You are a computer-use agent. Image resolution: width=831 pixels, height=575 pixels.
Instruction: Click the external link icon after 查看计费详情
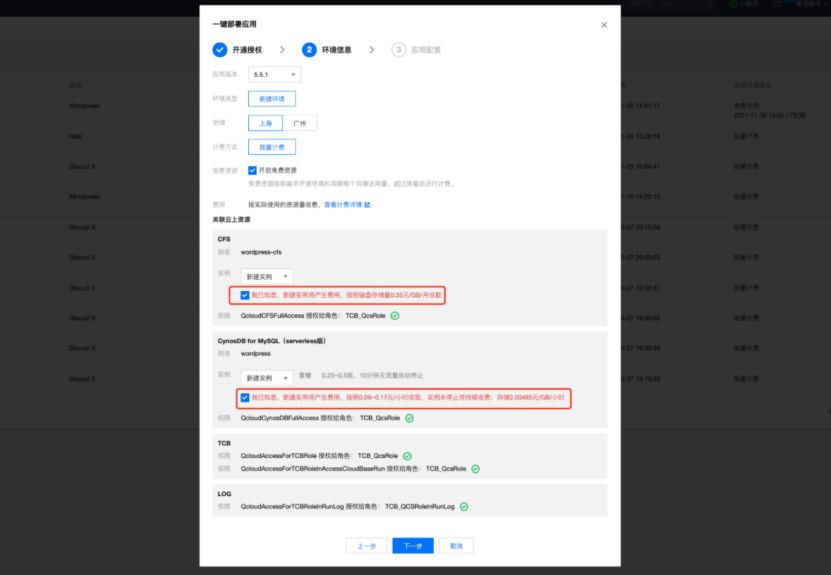(x=367, y=205)
